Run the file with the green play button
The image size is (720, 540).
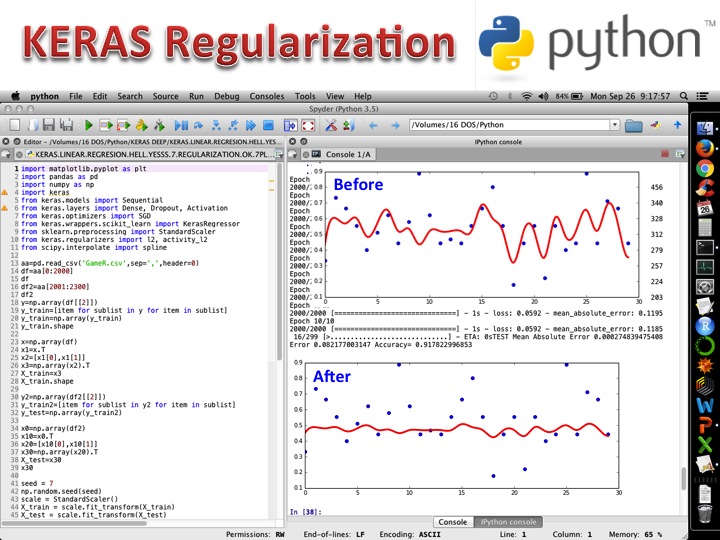coord(89,125)
